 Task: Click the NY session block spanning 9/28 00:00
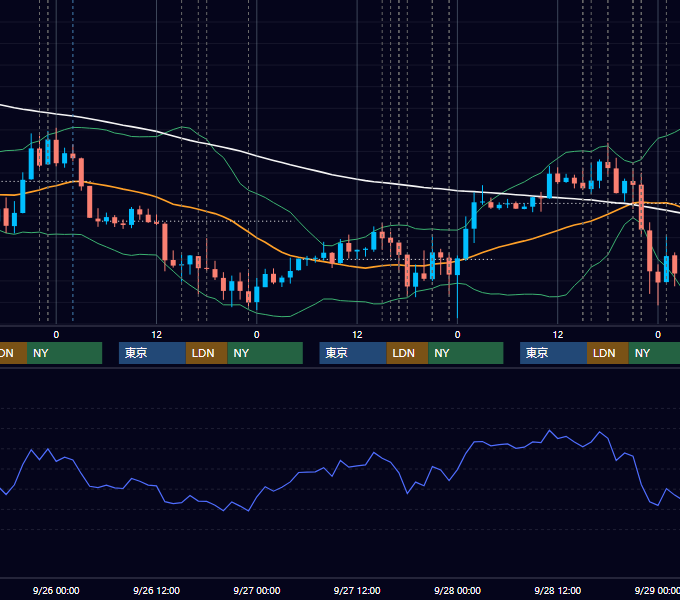coord(466,353)
